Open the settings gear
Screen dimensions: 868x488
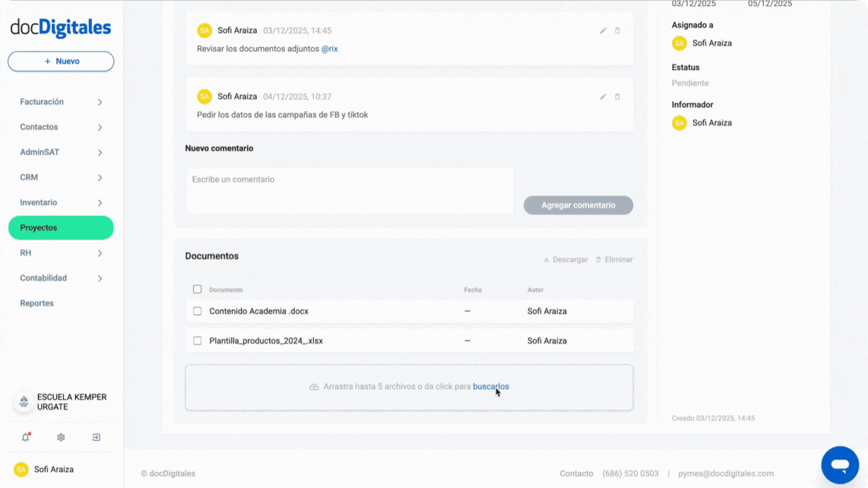tap(61, 437)
